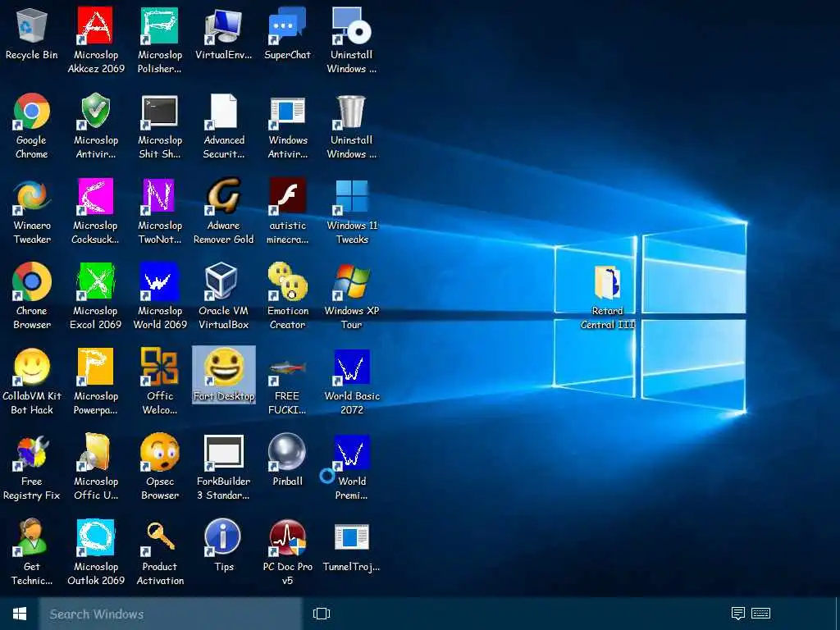Select the Microslop World 2069 icon
840x630 pixels.
(x=160, y=296)
